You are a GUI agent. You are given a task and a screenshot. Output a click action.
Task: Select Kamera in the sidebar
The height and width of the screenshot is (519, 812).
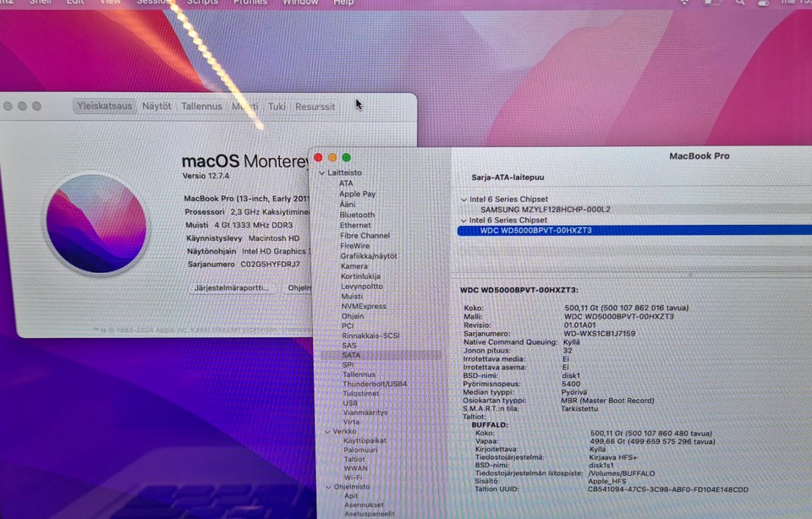pos(354,266)
